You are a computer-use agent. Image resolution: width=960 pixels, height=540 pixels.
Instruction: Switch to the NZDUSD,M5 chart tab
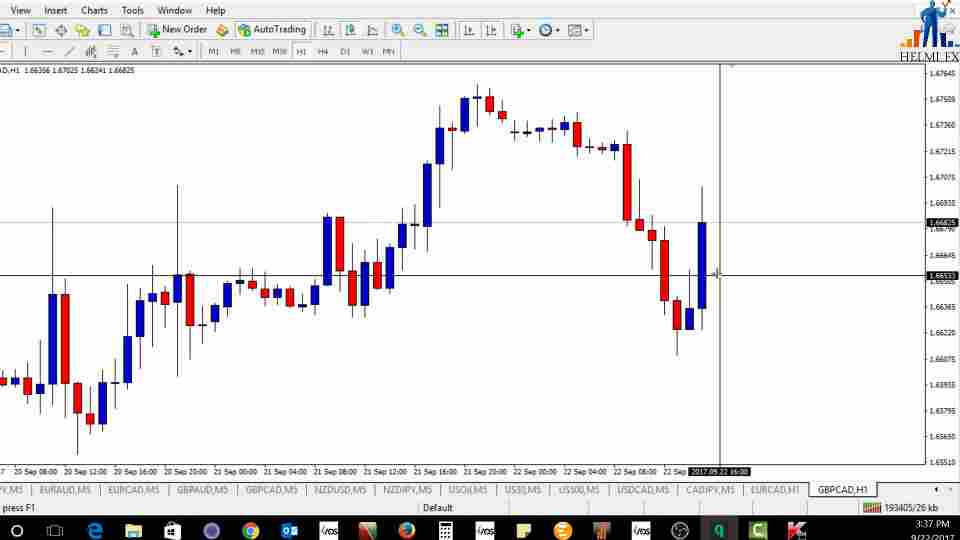coord(340,490)
